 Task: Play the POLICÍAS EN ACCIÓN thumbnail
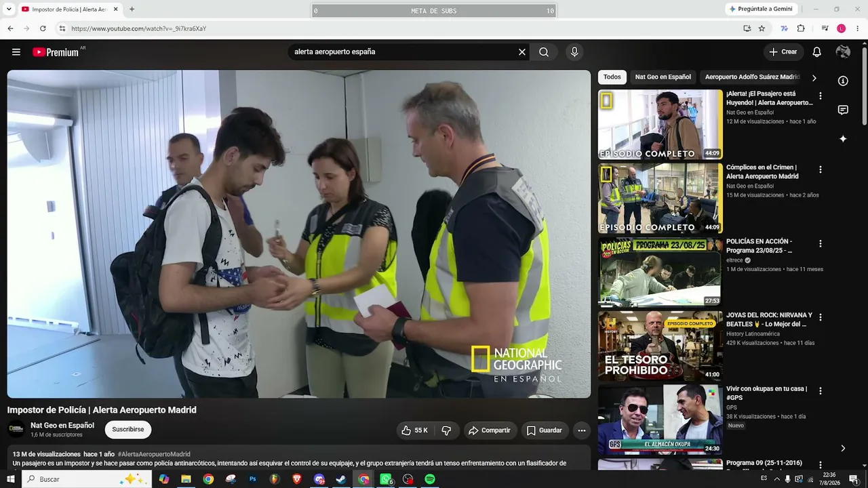point(660,272)
